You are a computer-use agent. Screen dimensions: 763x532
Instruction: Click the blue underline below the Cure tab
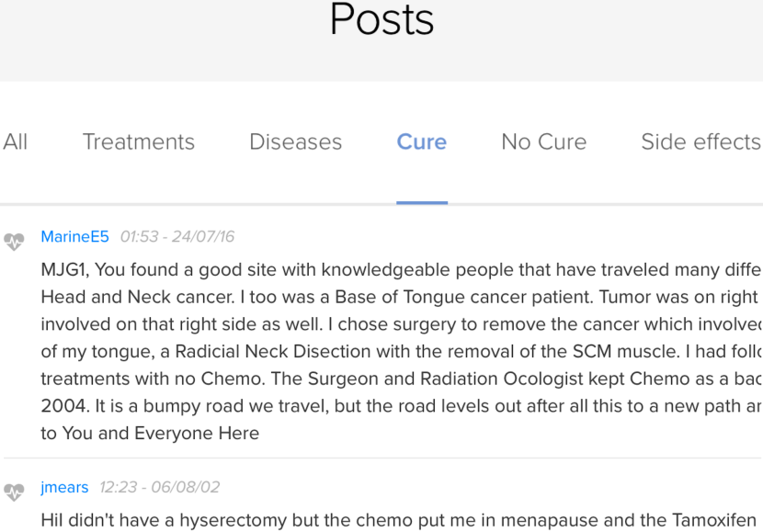[422, 202]
